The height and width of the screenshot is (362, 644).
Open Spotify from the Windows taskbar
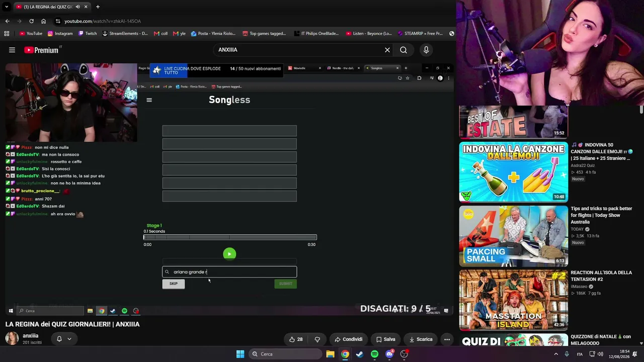click(374, 354)
